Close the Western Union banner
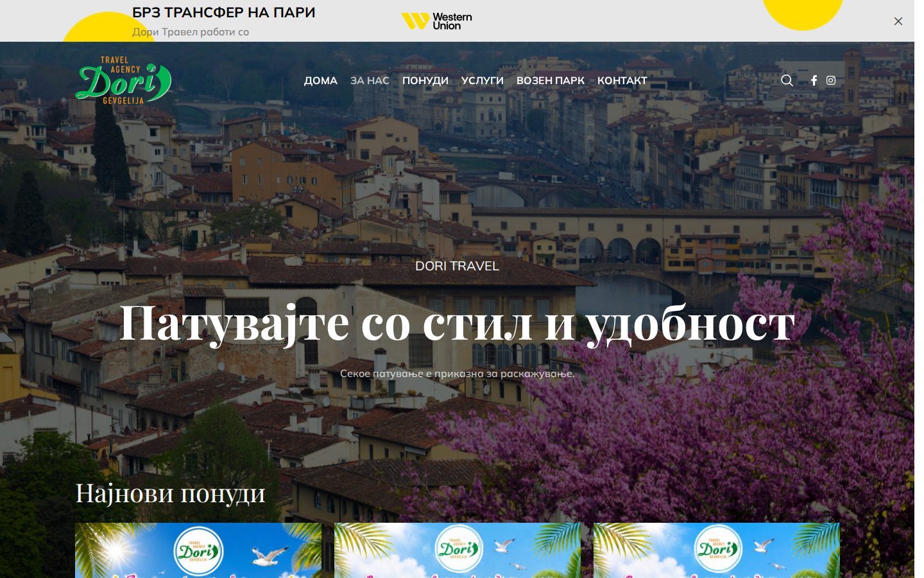The height and width of the screenshot is (578, 924). pos(898,21)
